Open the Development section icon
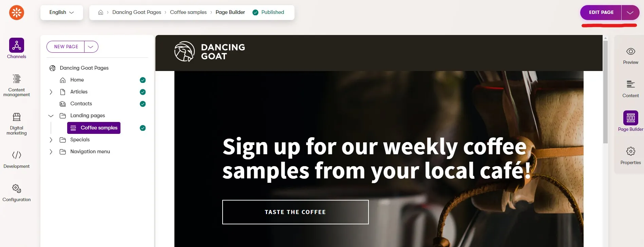Screen dimensions: 644x247 17,155
